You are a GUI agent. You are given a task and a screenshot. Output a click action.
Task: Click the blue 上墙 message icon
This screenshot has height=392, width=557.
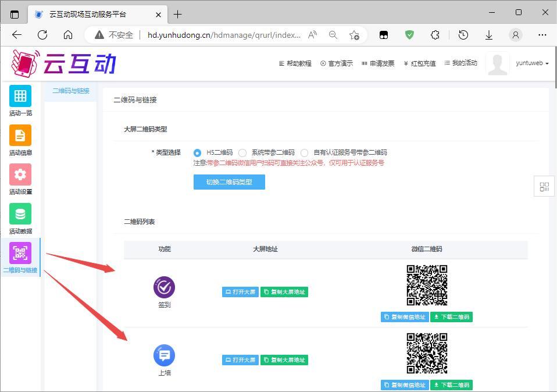click(x=164, y=355)
